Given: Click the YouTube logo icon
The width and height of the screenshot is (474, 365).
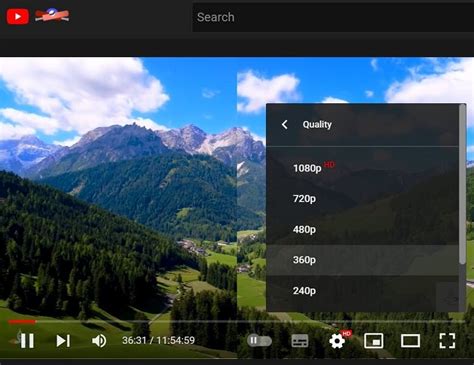Looking at the screenshot, I should click(x=18, y=16).
